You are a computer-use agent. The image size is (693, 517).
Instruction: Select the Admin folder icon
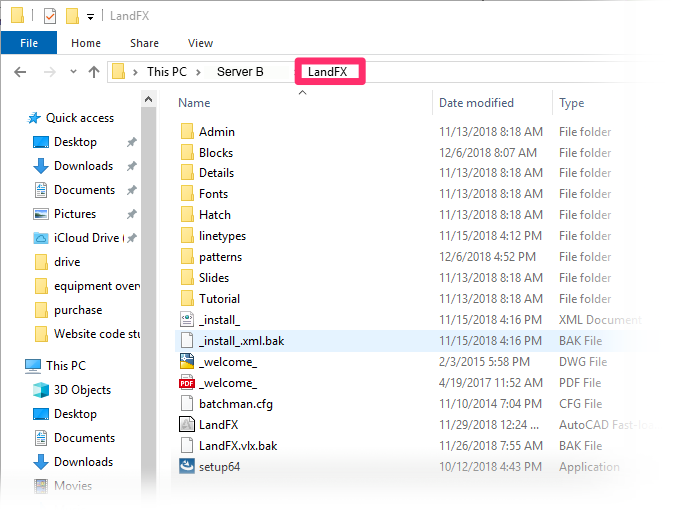[x=187, y=131]
